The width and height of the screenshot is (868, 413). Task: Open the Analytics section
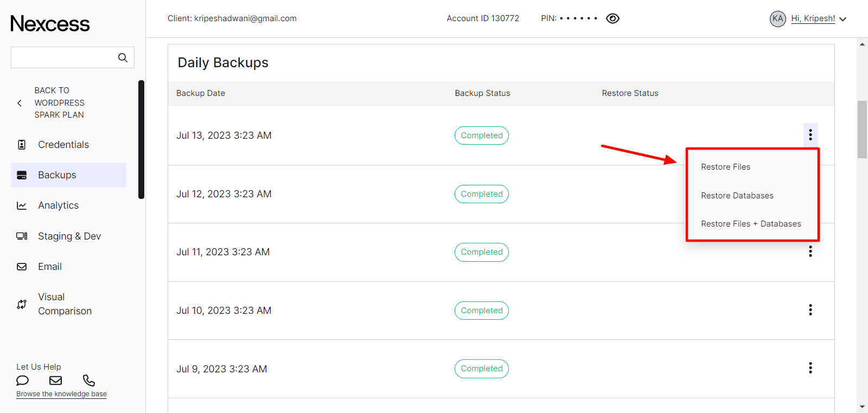pyautogui.click(x=58, y=205)
